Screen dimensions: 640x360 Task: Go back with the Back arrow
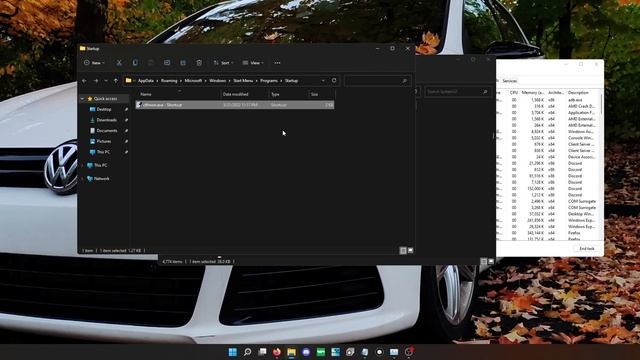[x=84, y=81]
